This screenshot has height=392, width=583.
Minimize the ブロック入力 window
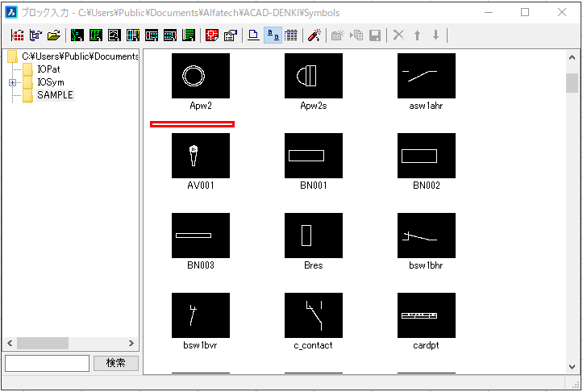tap(489, 12)
